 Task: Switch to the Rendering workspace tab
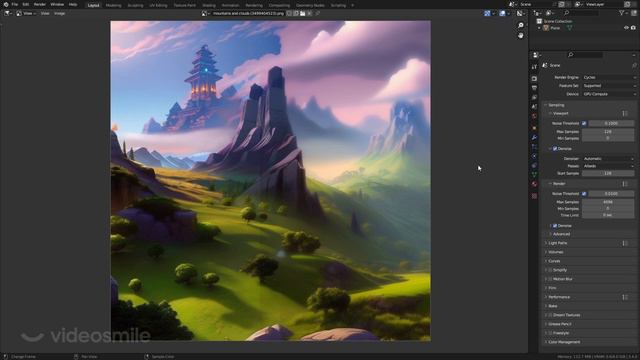point(254,5)
